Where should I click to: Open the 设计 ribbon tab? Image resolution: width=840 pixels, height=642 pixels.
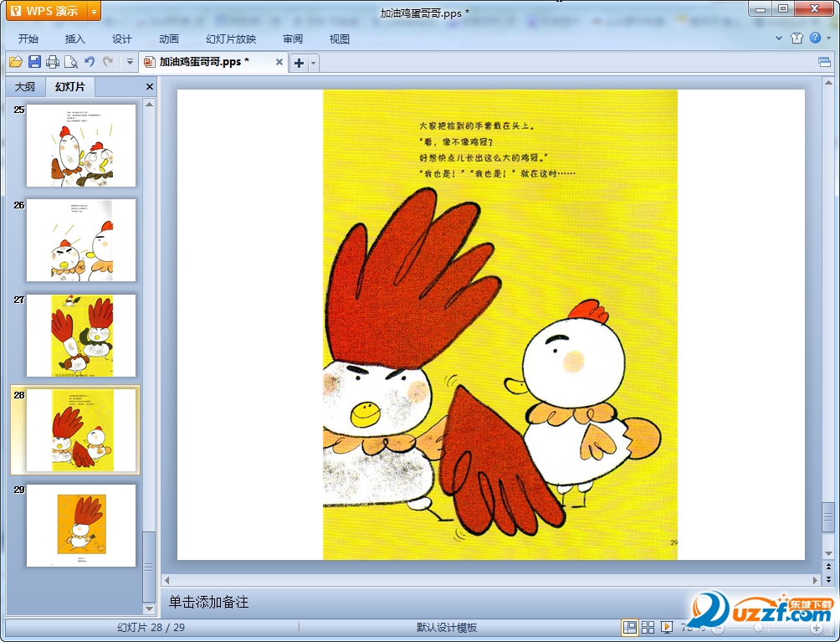[x=122, y=39]
